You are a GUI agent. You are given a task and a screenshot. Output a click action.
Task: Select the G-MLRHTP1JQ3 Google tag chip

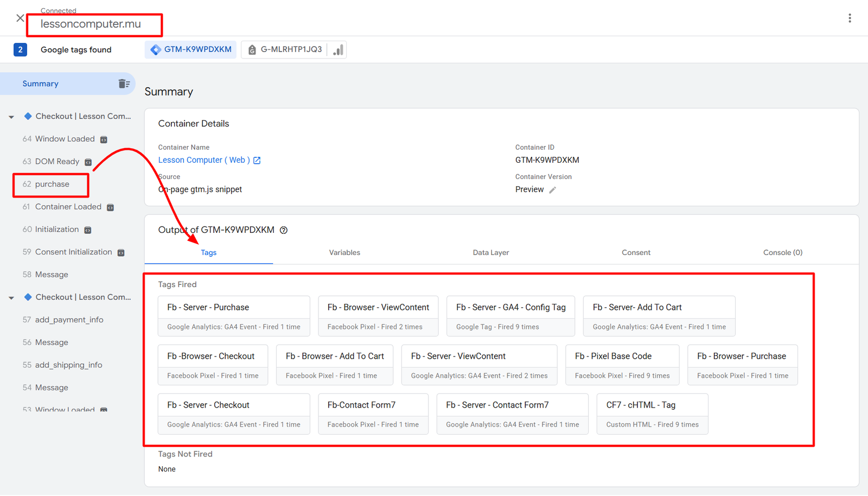tap(285, 49)
